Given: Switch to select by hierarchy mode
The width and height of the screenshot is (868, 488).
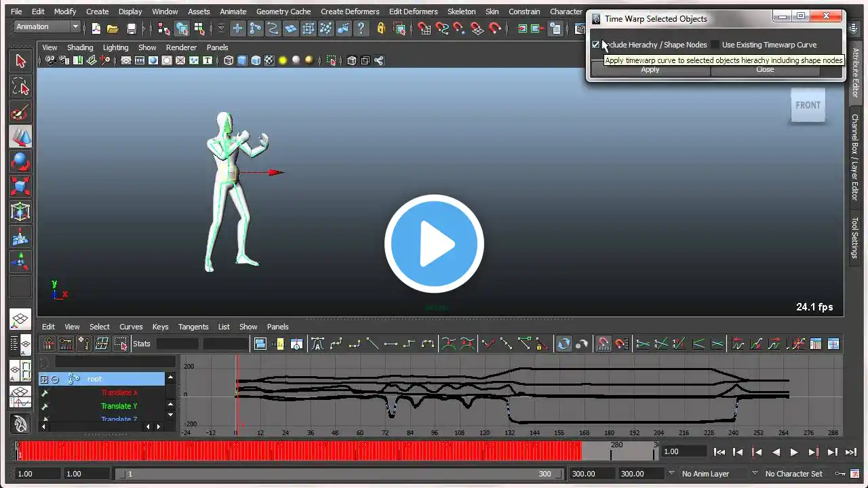Looking at the screenshot, I should (163, 28).
